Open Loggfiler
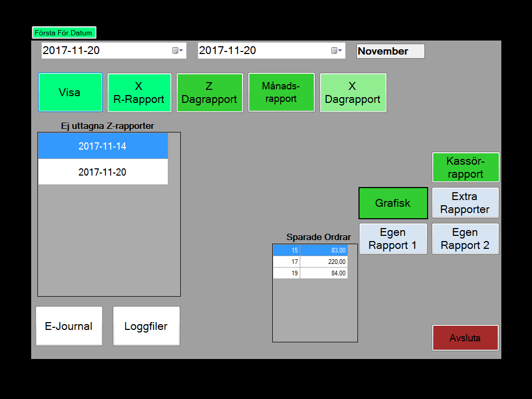 [146, 326]
